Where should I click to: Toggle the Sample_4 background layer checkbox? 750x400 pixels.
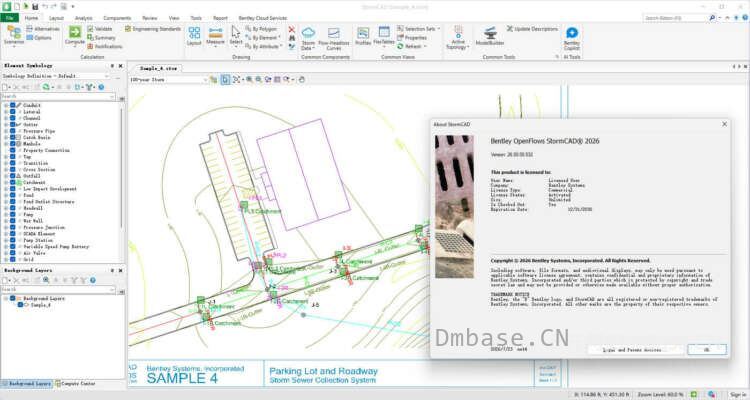(21, 304)
